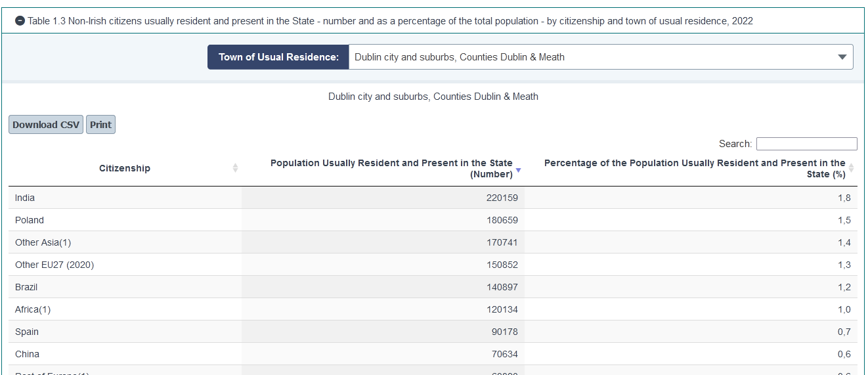The image size is (868, 375).
Task: Collapse Table 1.3 using the minus icon
Action: 20,21
